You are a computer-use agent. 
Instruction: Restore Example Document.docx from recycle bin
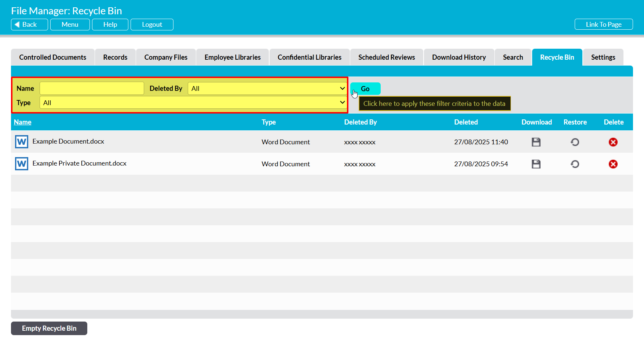575,142
